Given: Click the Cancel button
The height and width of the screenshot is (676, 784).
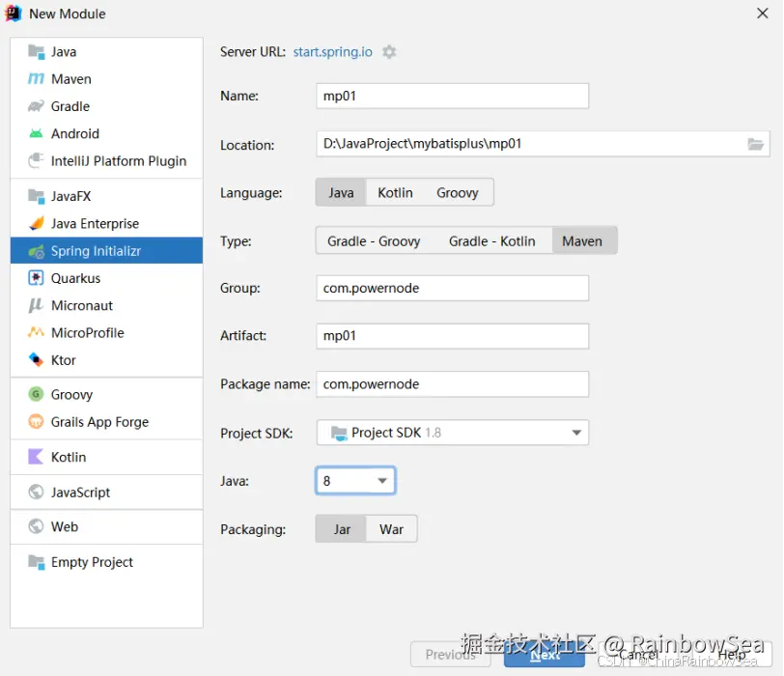Looking at the screenshot, I should click(x=638, y=655).
